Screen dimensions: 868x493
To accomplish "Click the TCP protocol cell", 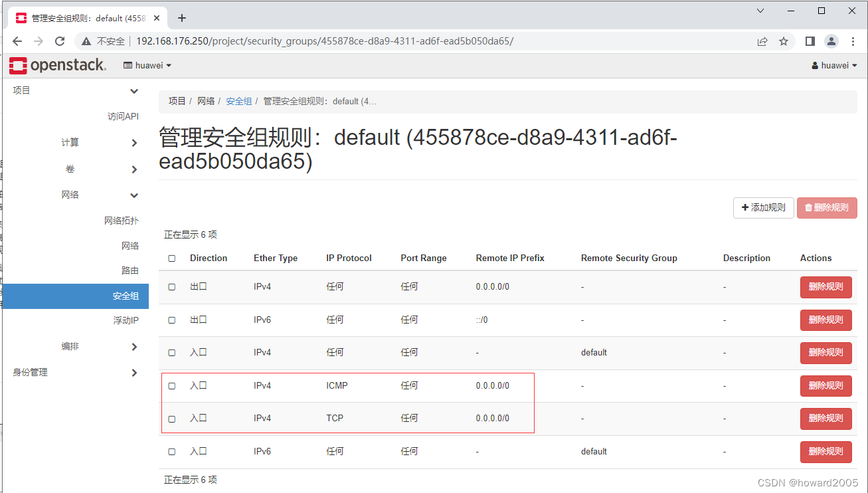I will pyautogui.click(x=335, y=418).
